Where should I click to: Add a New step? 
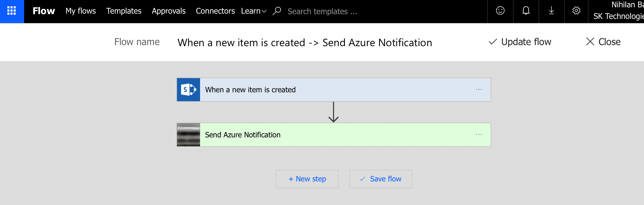[x=307, y=179]
